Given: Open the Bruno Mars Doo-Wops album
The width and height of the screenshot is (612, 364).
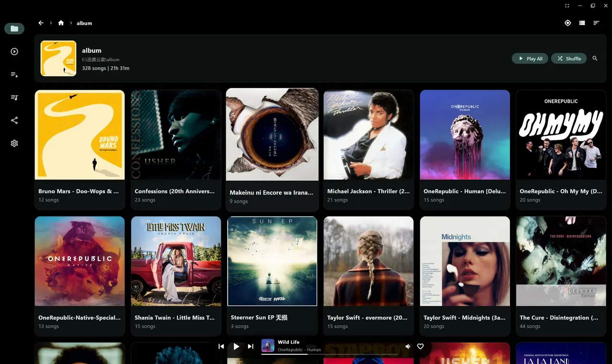Looking at the screenshot, I should [79, 150].
